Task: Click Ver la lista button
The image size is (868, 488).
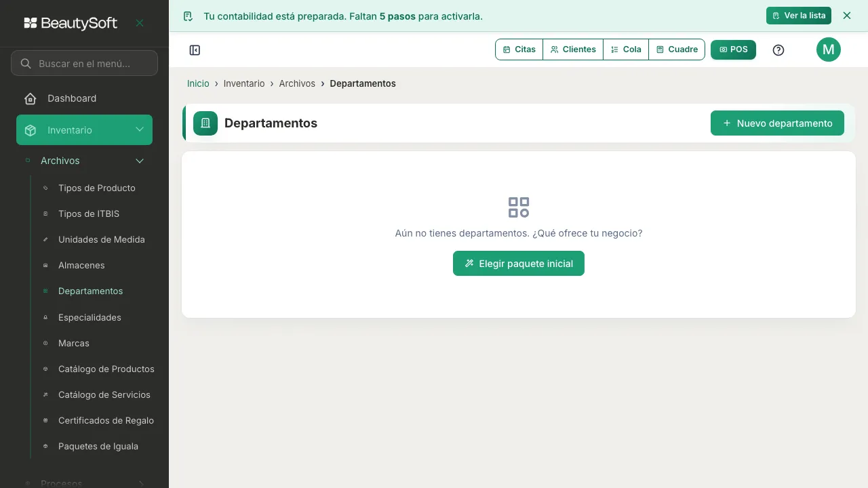Action: click(799, 16)
